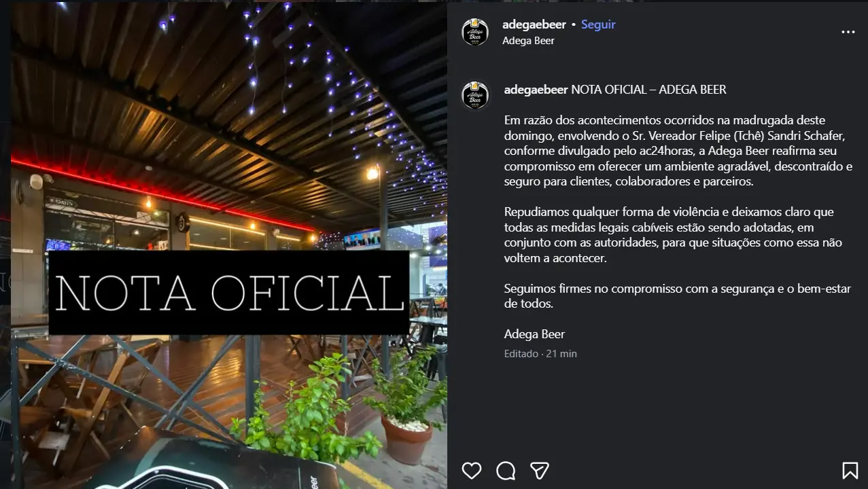
Task: Click the Adega Beer signature ending the caption
Action: pos(534,334)
